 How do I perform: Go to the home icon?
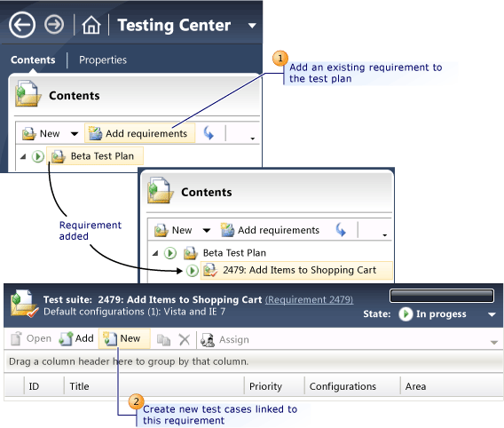click(91, 25)
